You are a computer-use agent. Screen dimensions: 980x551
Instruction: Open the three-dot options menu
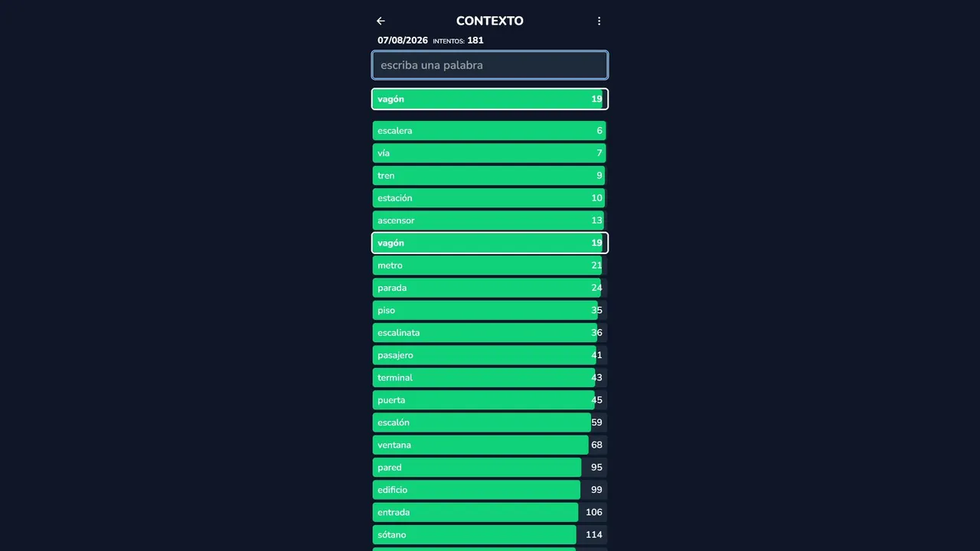599,21
